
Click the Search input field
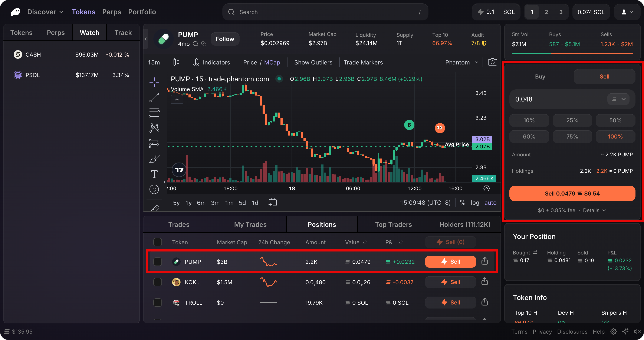[325, 12]
